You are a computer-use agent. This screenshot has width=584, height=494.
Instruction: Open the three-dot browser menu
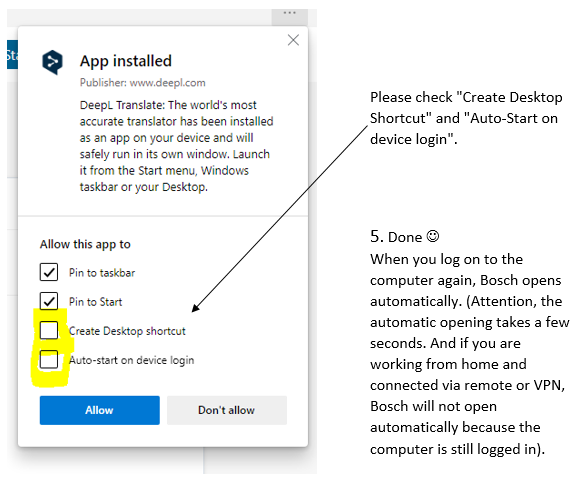coord(289,13)
